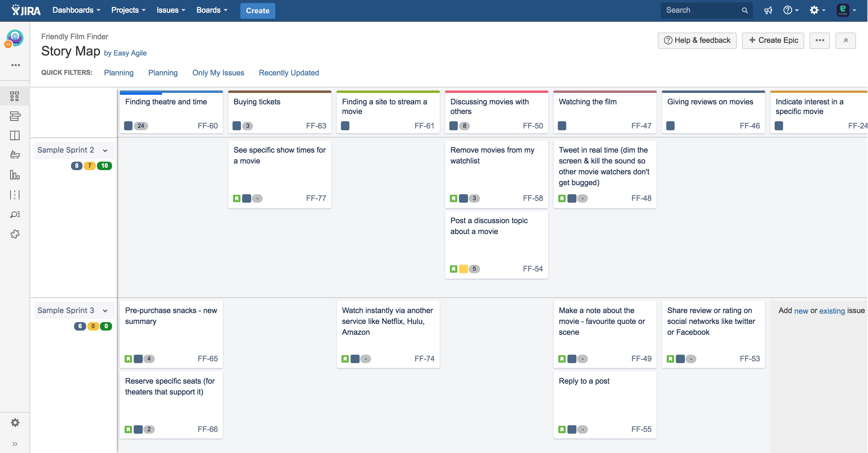Collapse the Sample Sprint 3 swimlane
Viewport: 868px width, 453px height.
click(105, 310)
